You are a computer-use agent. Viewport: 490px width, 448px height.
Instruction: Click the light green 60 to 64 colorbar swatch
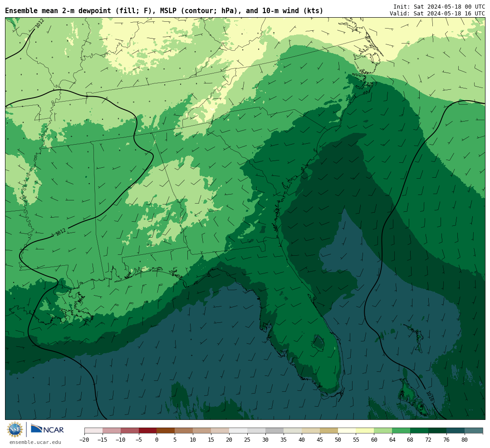pyautogui.click(x=383, y=431)
